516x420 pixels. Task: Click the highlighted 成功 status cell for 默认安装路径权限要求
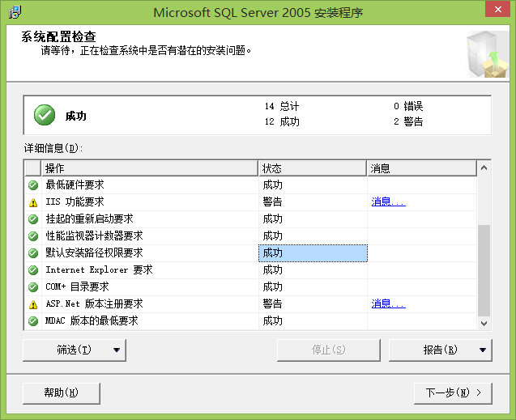pyautogui.click(x=313, y=253)
